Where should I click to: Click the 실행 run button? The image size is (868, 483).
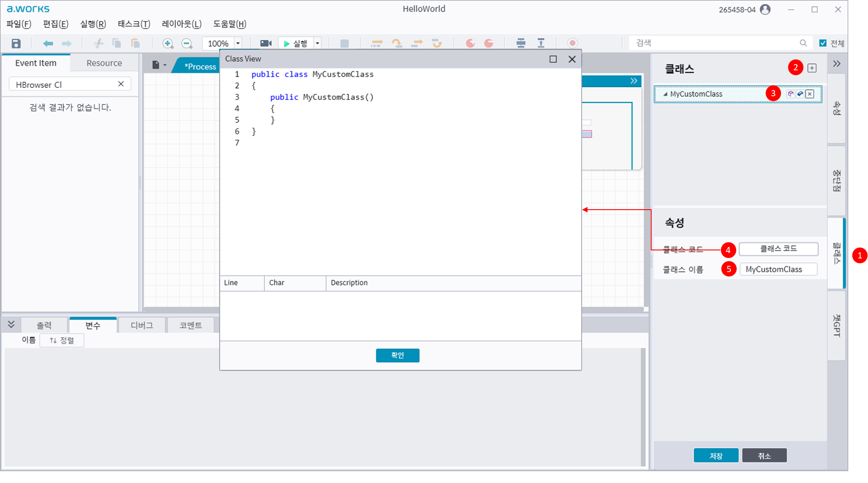[x=296, y=43]
